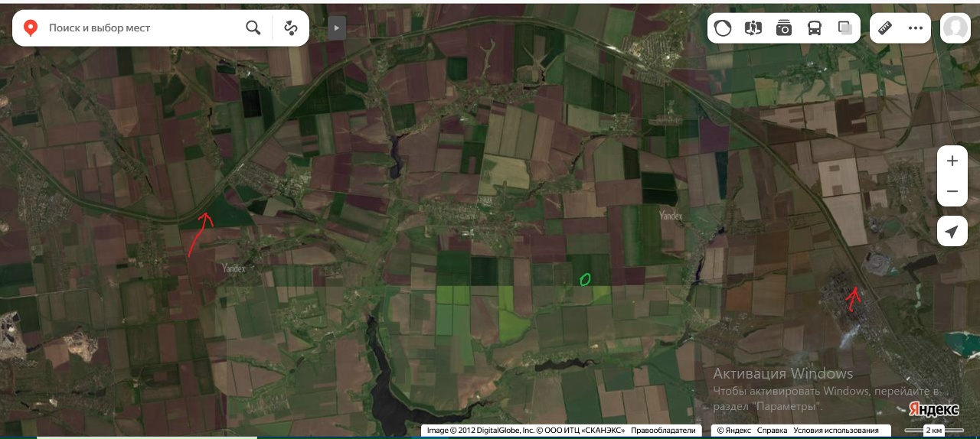Toggle the photos layer camera icon

click(x=784, y=28)
